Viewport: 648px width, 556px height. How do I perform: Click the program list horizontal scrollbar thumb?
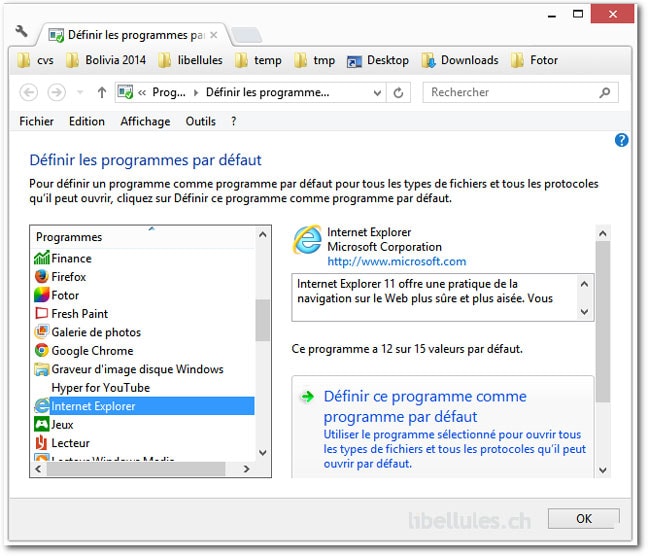(136, 469)
